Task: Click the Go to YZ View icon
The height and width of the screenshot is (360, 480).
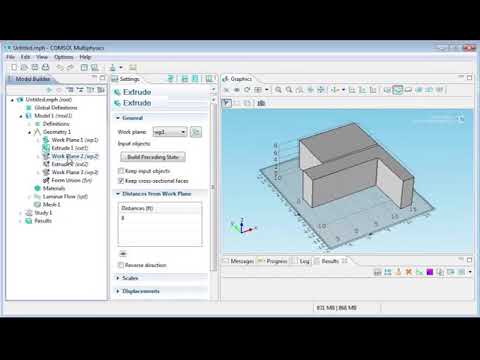Action: pyautogui.click(x=362, y=90)
